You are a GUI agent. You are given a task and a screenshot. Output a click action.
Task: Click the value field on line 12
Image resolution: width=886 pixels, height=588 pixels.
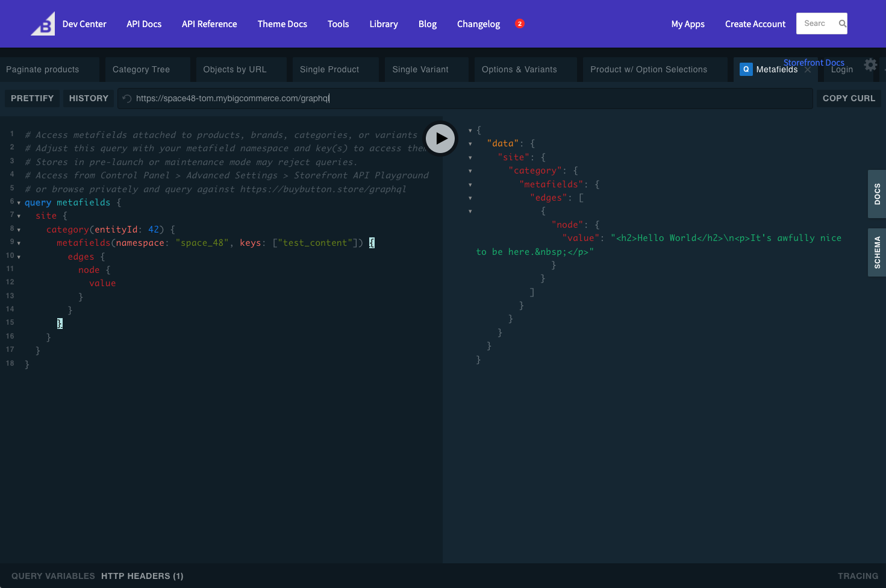pos(102,283)
